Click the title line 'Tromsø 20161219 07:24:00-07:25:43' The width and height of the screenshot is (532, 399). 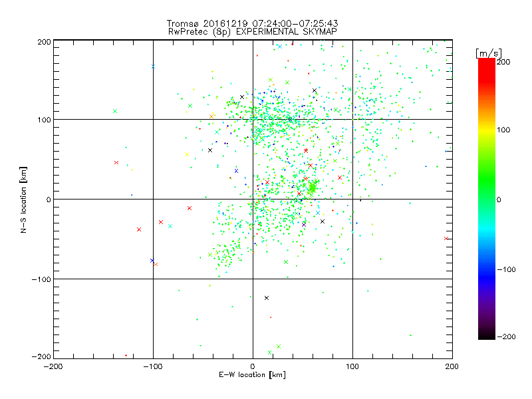point(252,23)
